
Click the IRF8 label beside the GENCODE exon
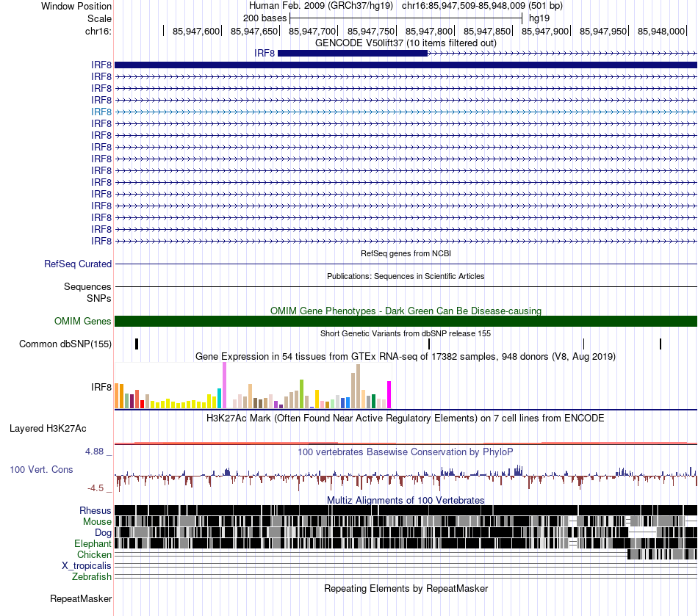pyautogui.click(x=265, y=54)
